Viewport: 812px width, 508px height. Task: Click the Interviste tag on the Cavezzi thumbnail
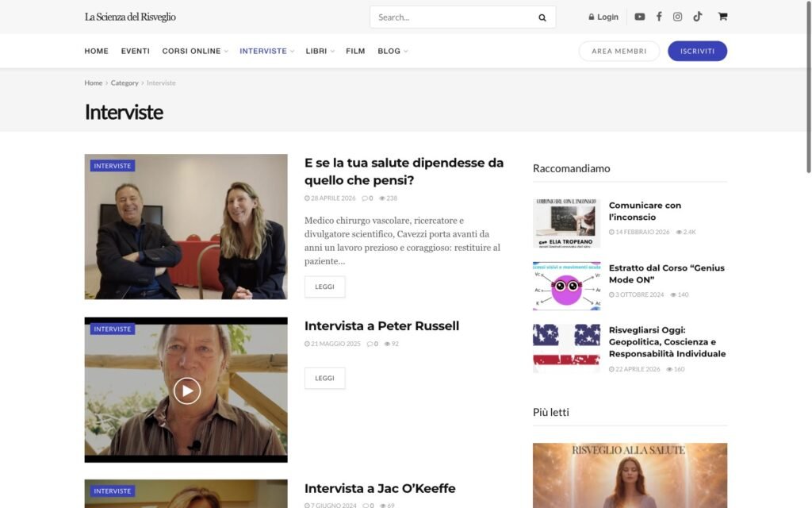tap(113, 166)
